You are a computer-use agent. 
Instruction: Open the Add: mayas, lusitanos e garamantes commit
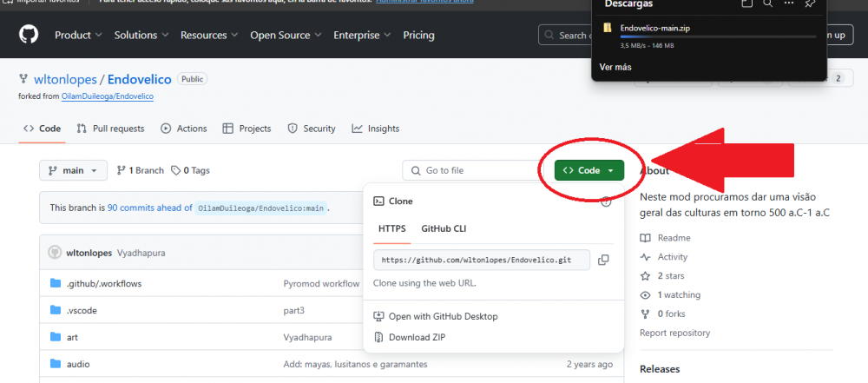coord(355,364)
